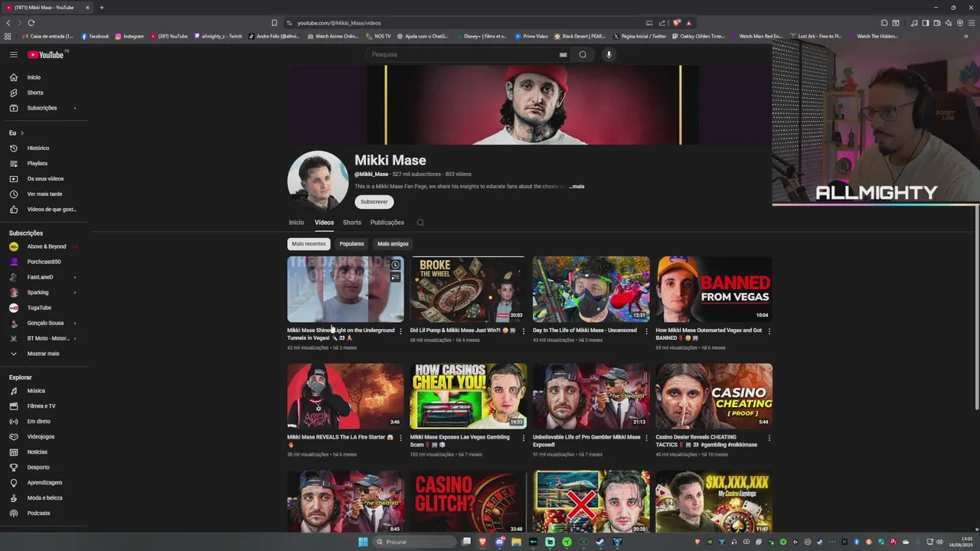Open options menu for Underground Tunnels video
Image resolution: width=980 pixels, height=551 pixels.
[x=400, y=331]
